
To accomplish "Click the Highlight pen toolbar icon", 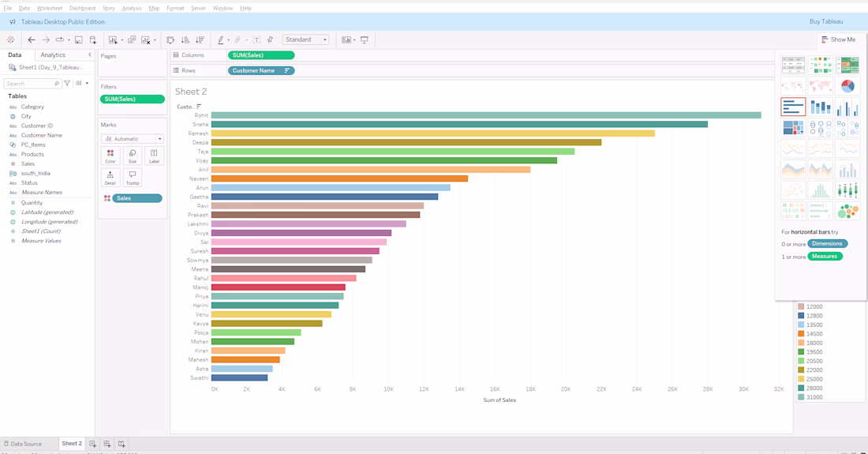I will pos(221,39).
